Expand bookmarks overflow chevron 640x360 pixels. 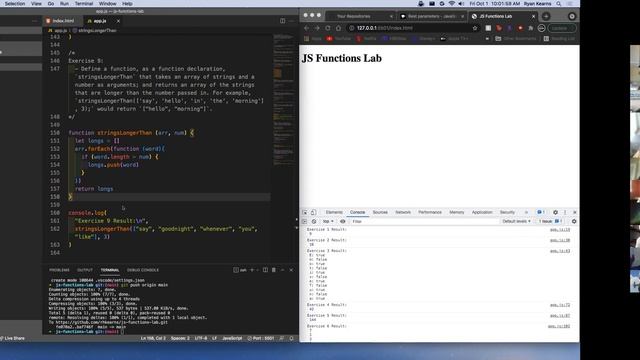[x=487, y=39]
